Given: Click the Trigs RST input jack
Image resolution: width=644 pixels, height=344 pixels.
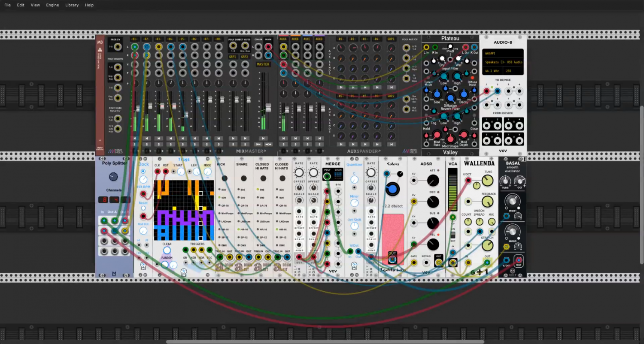Looking at the screenshot, I should [x=166, y=172].
